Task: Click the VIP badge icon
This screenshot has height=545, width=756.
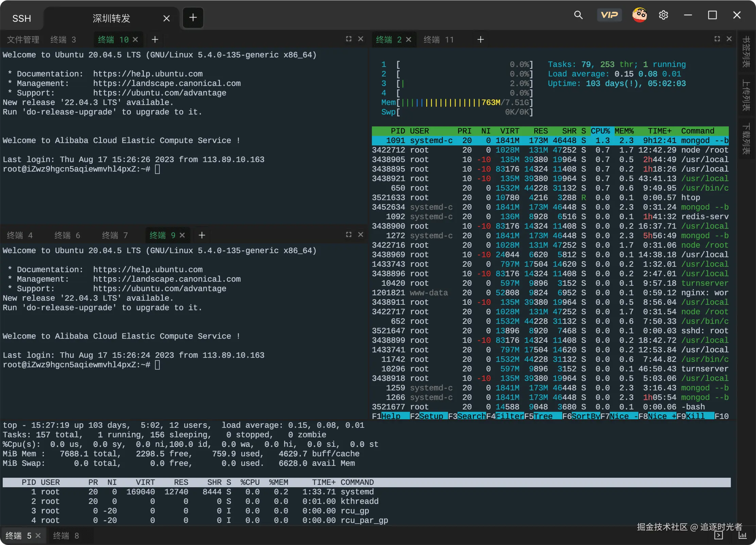Action: pos(609,15)
